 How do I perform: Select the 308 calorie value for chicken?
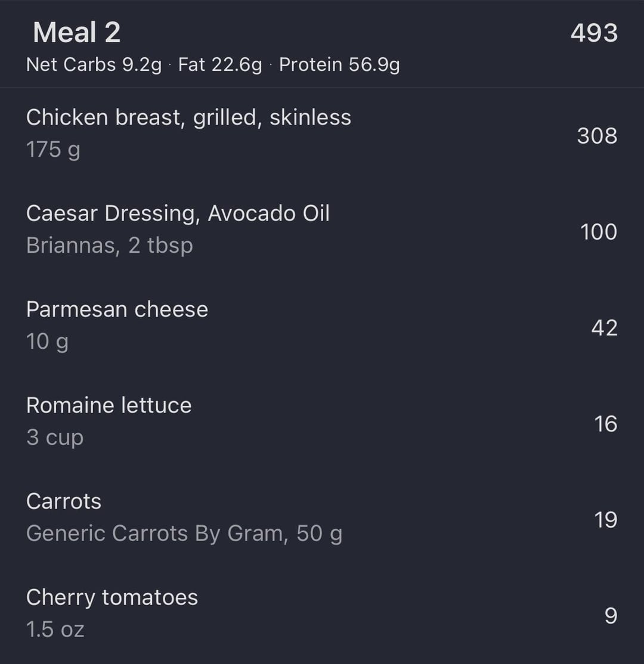click(x=597, y=136)
